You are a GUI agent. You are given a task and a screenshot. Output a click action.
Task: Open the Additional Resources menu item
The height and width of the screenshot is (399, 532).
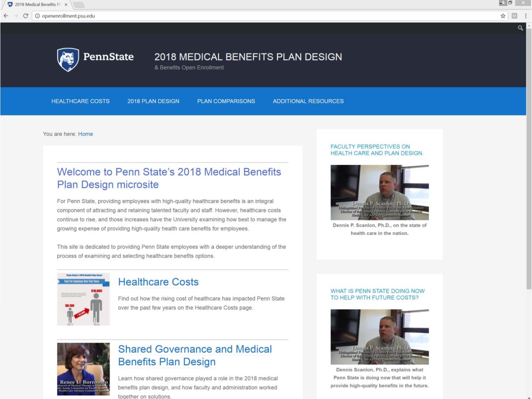point(308,101)
